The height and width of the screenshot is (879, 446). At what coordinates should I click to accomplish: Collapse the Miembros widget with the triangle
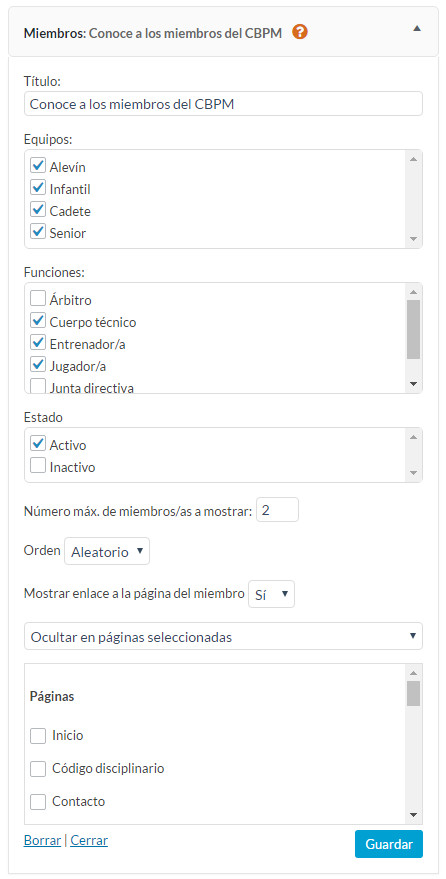click(x=416, y=28)
